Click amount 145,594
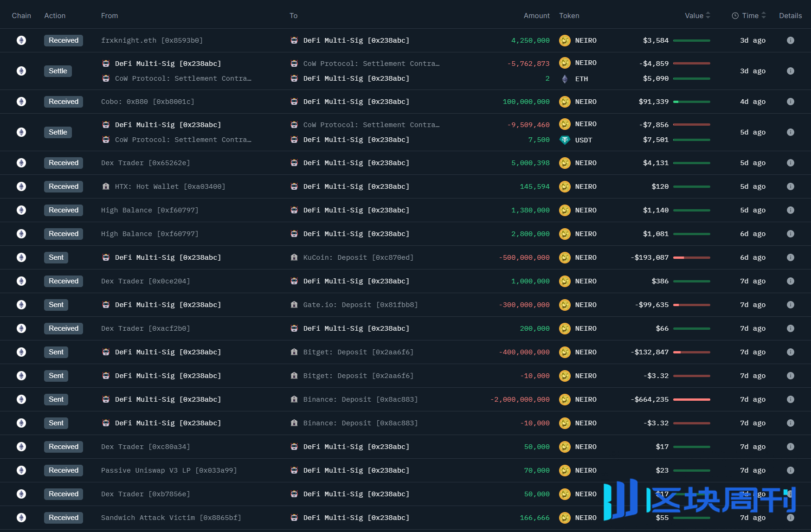The width and height of the screenshot is (811, 532). 534,186
